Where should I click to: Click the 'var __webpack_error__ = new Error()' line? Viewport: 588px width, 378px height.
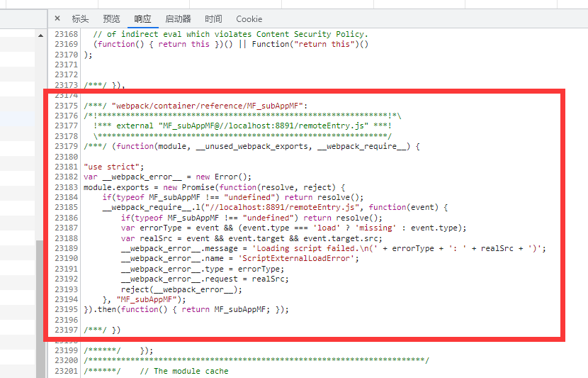pos(168,177)
